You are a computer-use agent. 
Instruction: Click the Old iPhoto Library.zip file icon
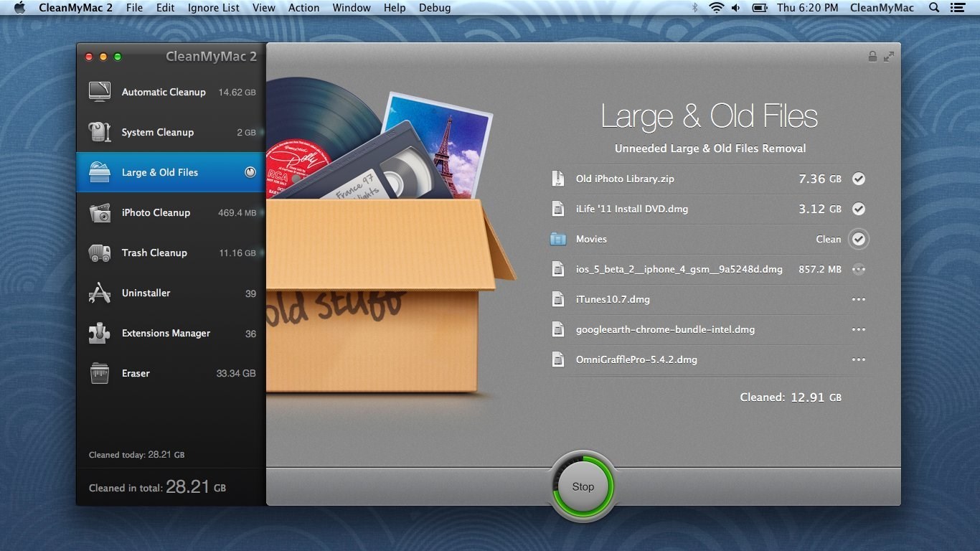pyautogui.click(x=557, y=179)
